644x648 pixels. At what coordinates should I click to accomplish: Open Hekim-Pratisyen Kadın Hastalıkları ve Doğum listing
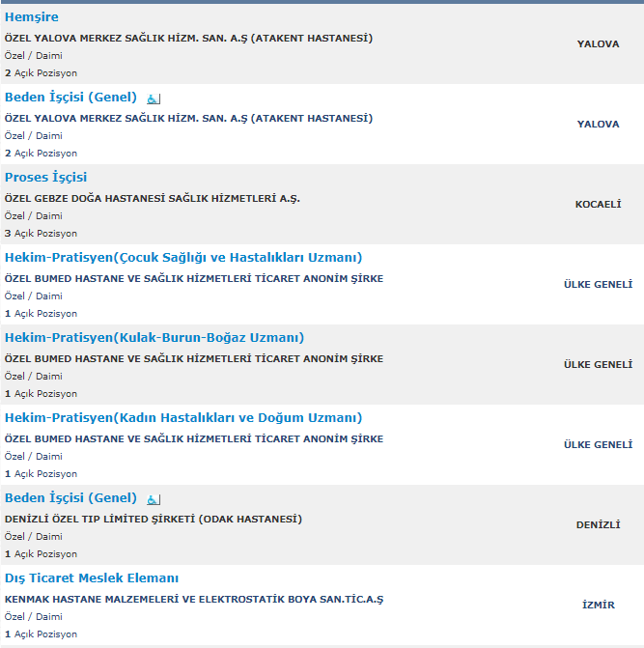point(183,418)
